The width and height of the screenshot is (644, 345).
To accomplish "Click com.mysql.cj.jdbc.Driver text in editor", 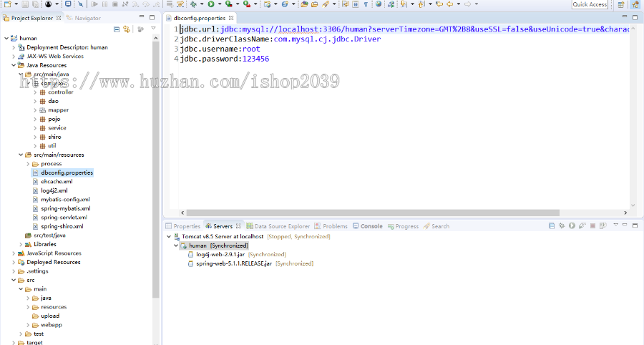I will click(x=327, y=39).
